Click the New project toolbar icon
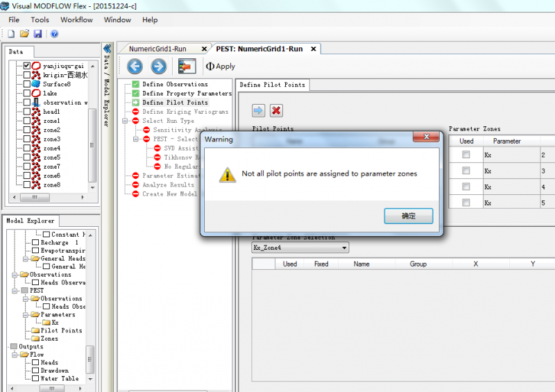Viewport: 555px width, 392px height. [x=11, y=33]
